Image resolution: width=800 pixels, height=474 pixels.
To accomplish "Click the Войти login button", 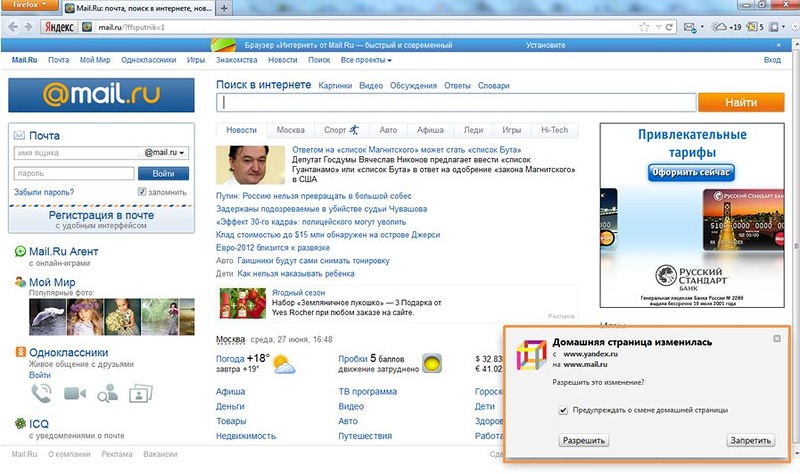I will click(163, 173).
